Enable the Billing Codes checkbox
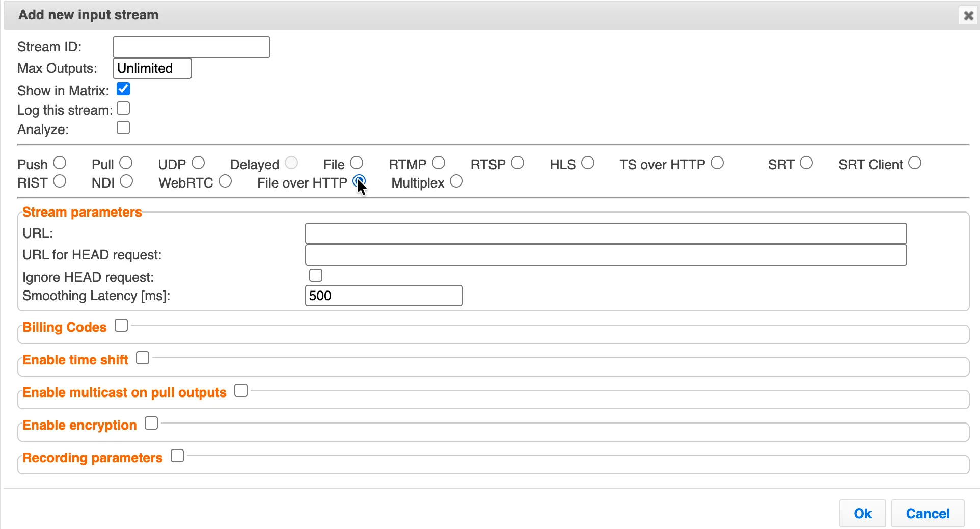This screenshot has width=980, height=529. pyautogui.click(x=121, y=325)
